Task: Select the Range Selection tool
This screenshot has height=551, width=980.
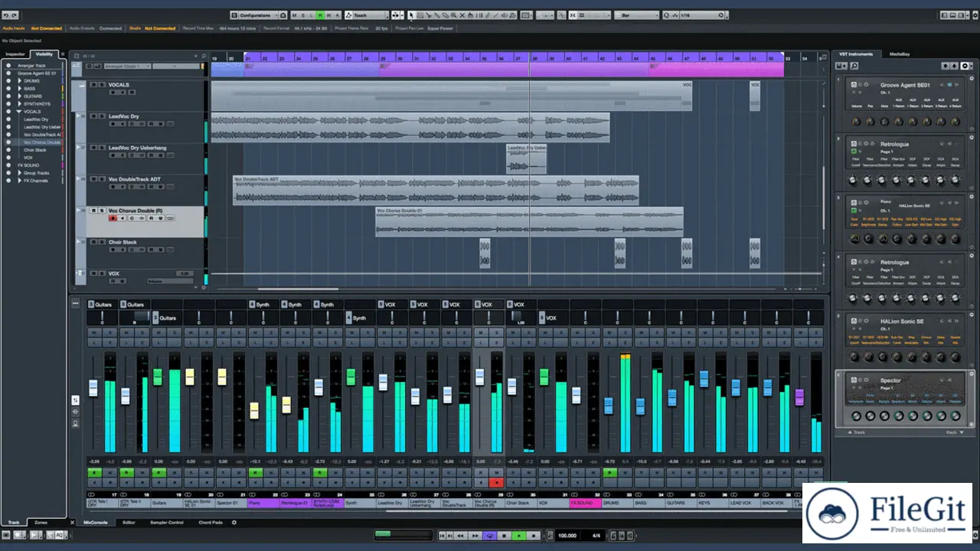Action: click(x=420, y=15)
